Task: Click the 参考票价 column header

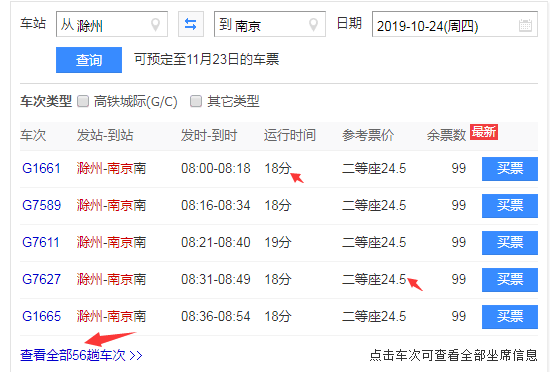Action: pos(368,135)
